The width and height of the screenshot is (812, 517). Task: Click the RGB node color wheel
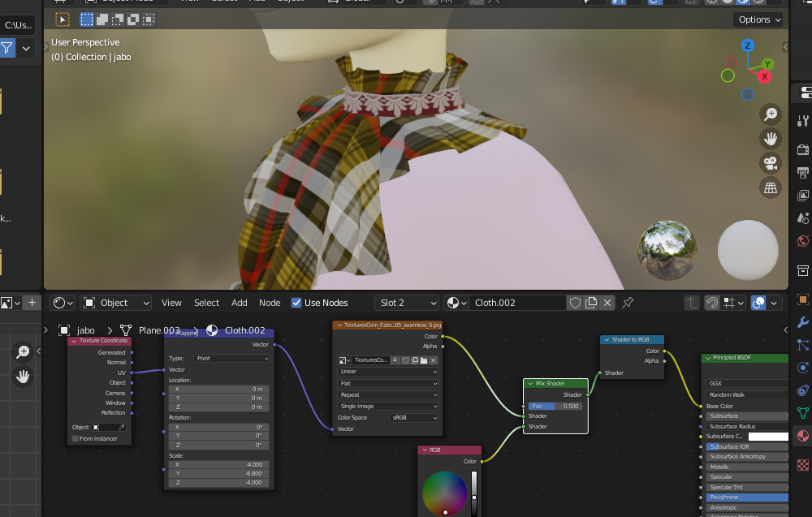click(x=444, y=493)
